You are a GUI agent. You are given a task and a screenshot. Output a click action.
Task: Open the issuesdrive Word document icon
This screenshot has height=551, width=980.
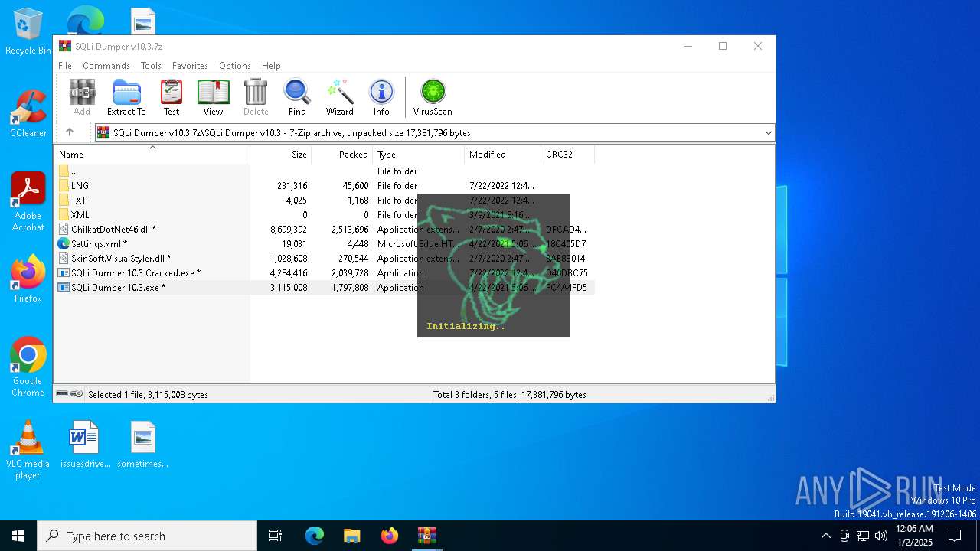(83, 445)
